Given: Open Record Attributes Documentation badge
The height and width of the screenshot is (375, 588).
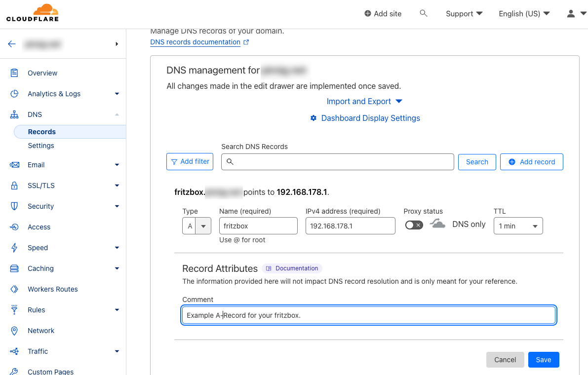Looking at the screenshot, I should [292, 268].
